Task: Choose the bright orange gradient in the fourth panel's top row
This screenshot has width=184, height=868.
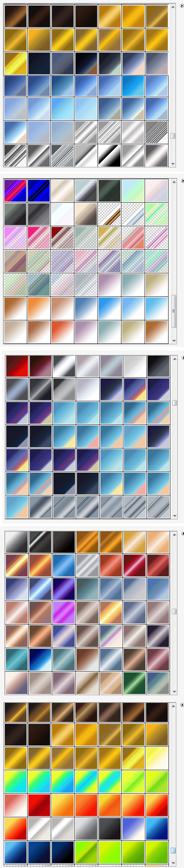Action: pyautogui.click(x=87, y=543)
